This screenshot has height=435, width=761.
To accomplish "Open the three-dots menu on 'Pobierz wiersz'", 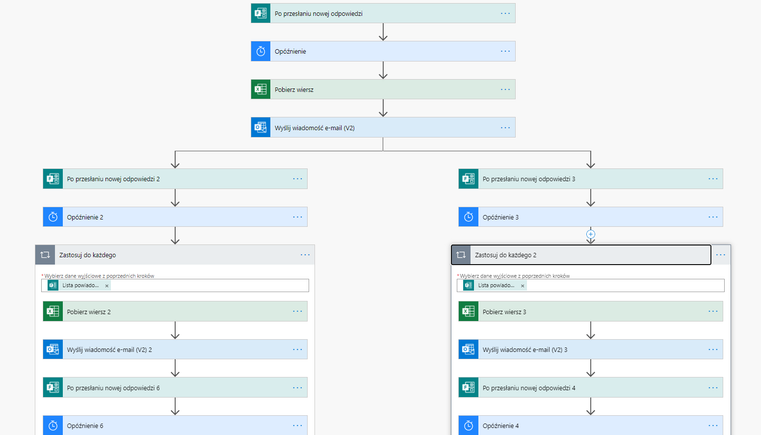I will tap(505, 89).
